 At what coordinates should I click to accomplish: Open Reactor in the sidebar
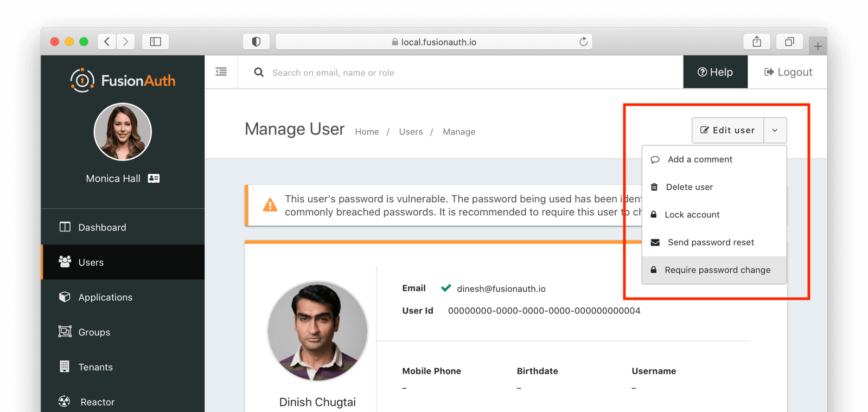[123, 402]
